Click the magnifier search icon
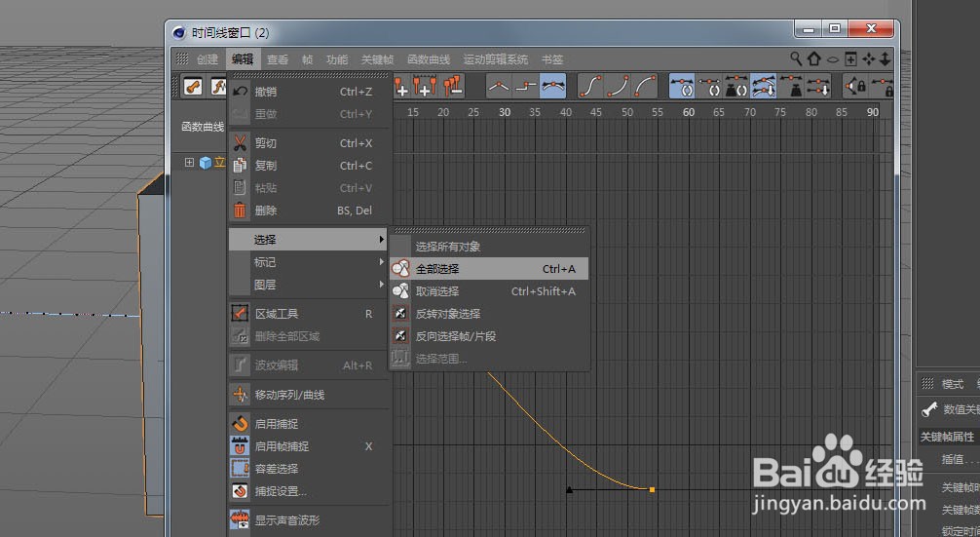Screen dimensions: 980x537 [x=796, y=58]
